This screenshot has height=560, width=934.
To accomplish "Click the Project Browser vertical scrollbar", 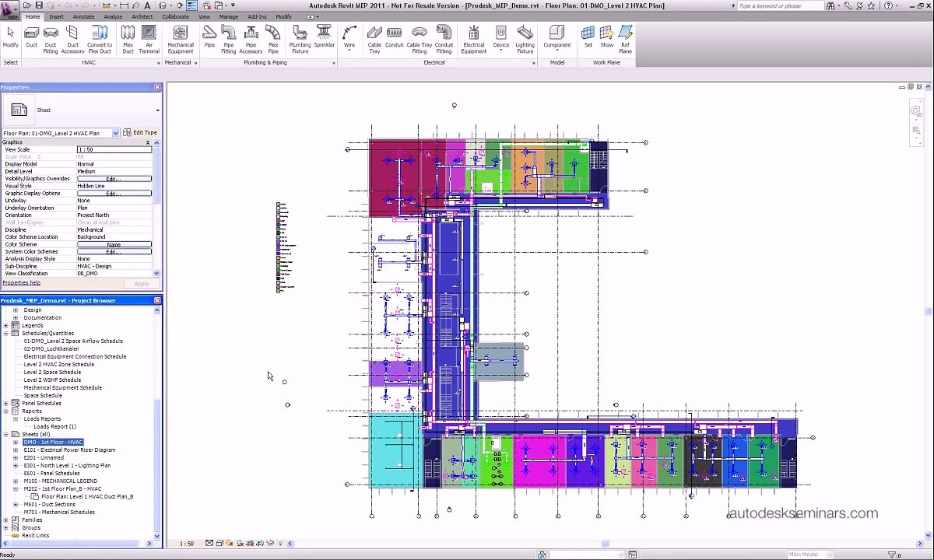I will pos(158,425).
